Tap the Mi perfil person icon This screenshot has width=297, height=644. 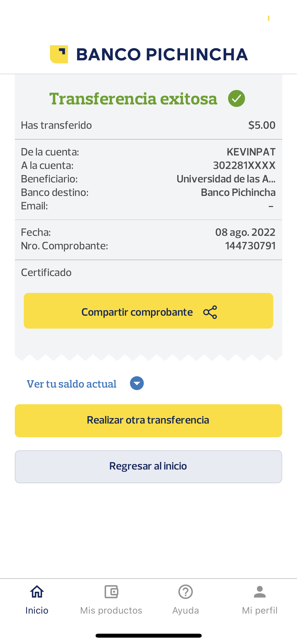point(260,592)
